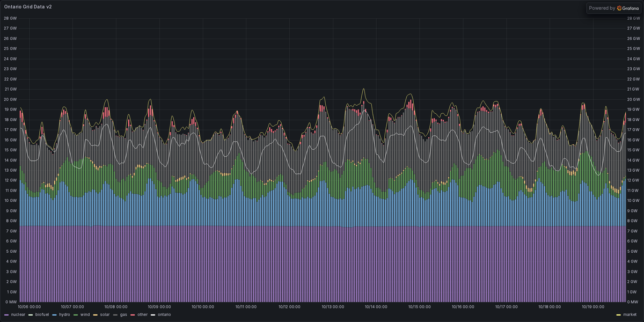This screenshot has width=644, height=322.
Task: Click the 10/06 00:00 time axis label
Action: coord(29,307)
